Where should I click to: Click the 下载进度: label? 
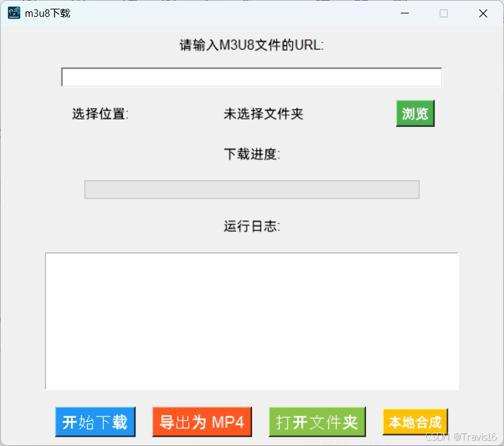click(252, 154)
